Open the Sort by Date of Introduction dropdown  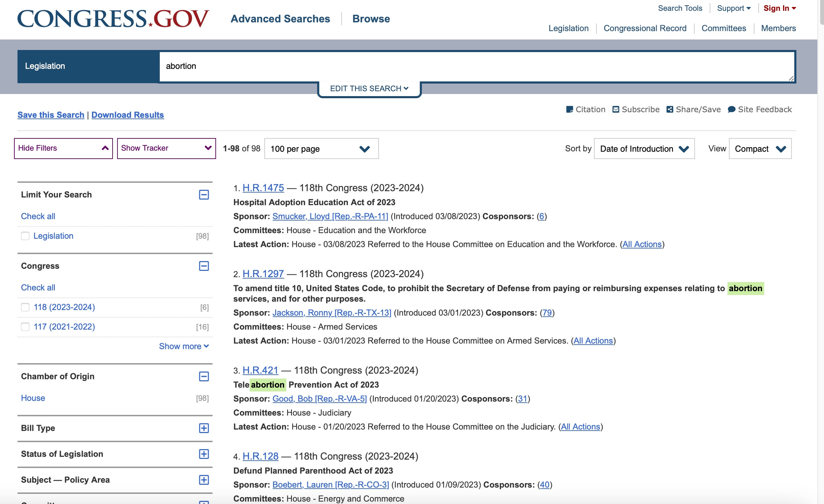(x=644, y=149)
